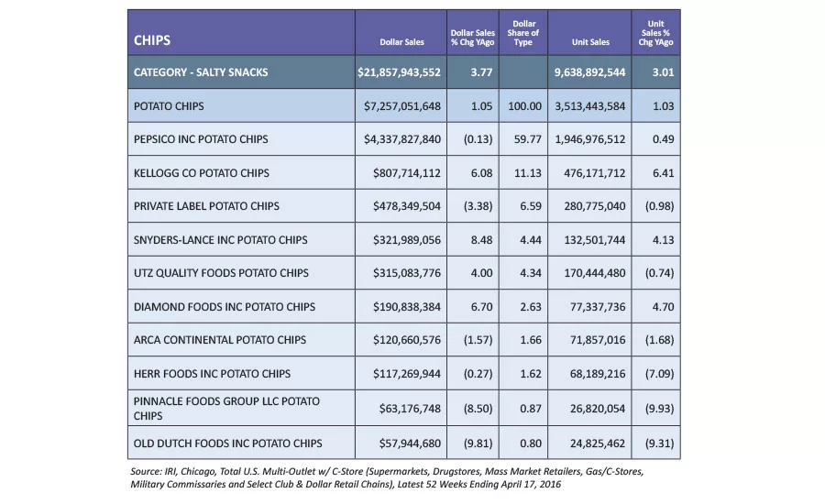The image size is (825, 504).
Task: Select the 59.77 dollar share value
Action: [528, 139]
